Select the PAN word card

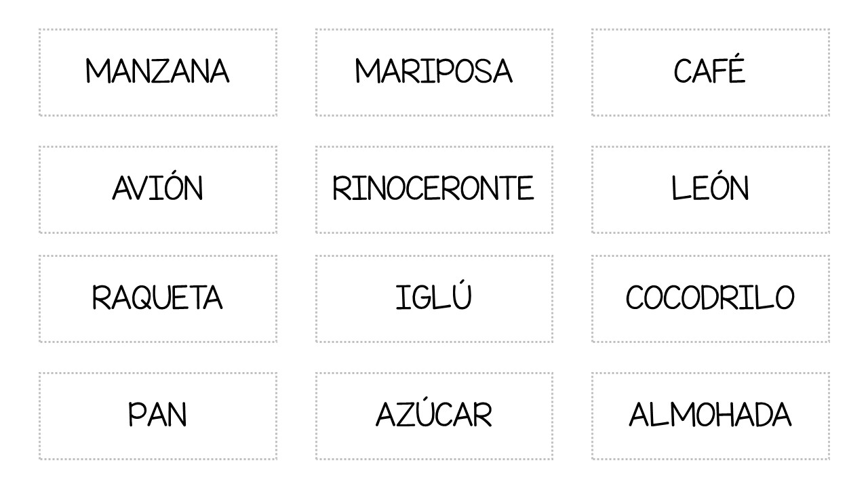click(x=158, y=416)
